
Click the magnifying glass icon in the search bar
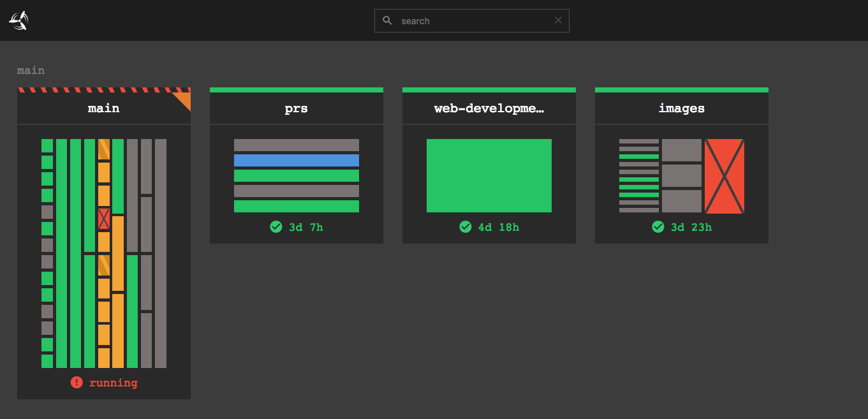[387, 20]
